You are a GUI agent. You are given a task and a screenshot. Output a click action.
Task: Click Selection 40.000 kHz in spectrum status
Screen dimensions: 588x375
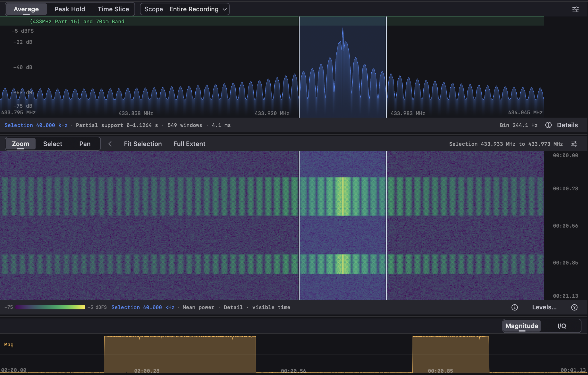(36, 125)
